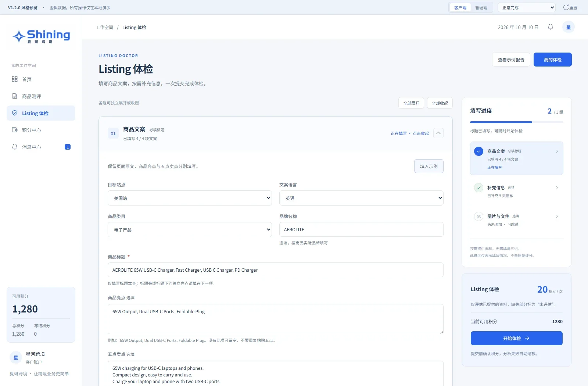Viewport: 588px width, 386px height.
Task: Click the 星河跨境 account avatar in sidebar
Action: pyautogui.click(x=16, y=358)
